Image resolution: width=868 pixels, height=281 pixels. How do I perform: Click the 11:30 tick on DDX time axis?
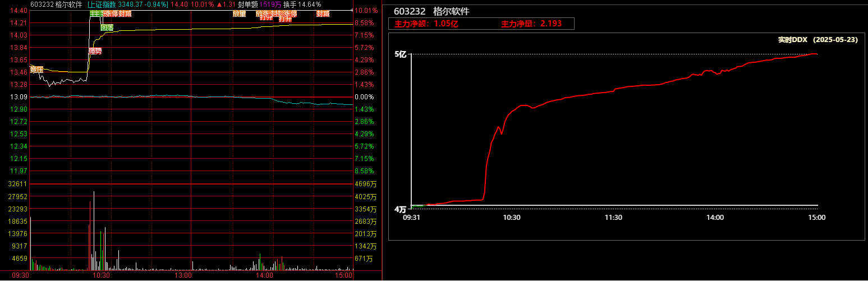coord(613,218)
